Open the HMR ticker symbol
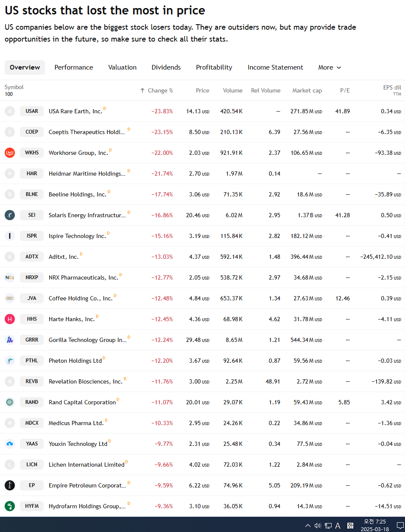Viewport: 405px width, 532px height. 32,174
